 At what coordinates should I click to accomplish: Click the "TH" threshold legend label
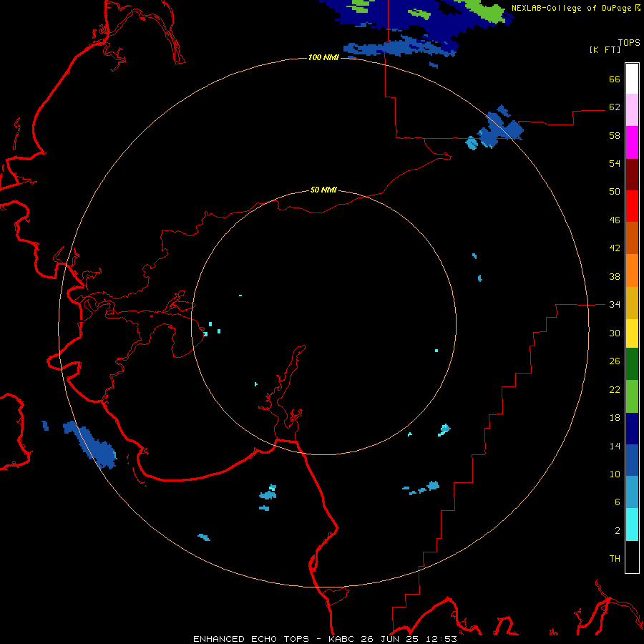(x=615, y=559)
